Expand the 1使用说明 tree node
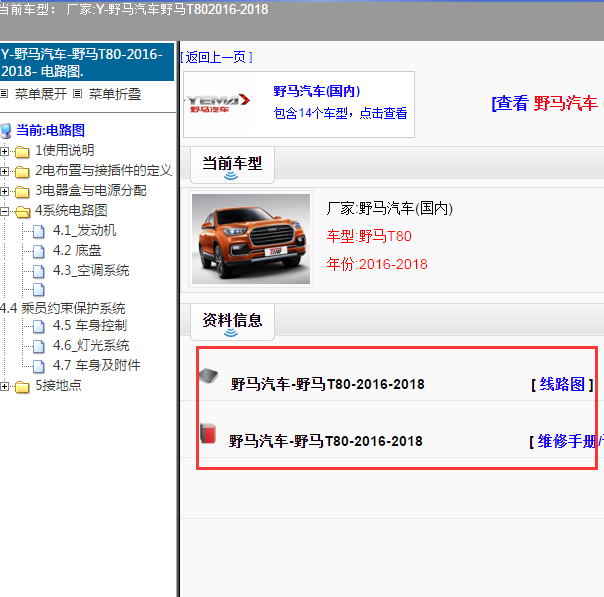The width and height of the screenshot is (604, 597). [4, 151]
